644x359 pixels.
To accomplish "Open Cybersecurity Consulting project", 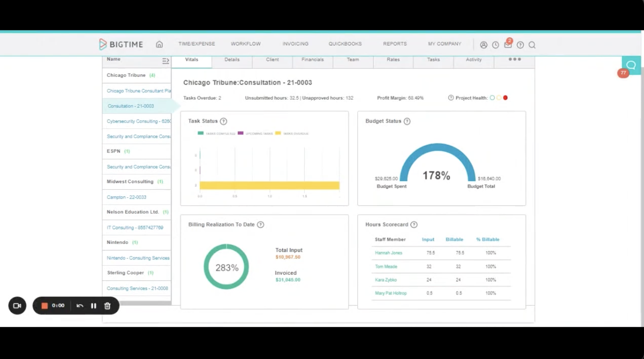I will [x=139, y=121].
